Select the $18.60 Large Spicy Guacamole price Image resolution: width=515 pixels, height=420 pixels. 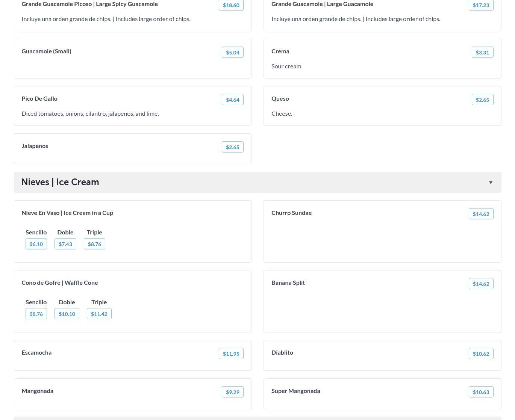click(231, 5)
